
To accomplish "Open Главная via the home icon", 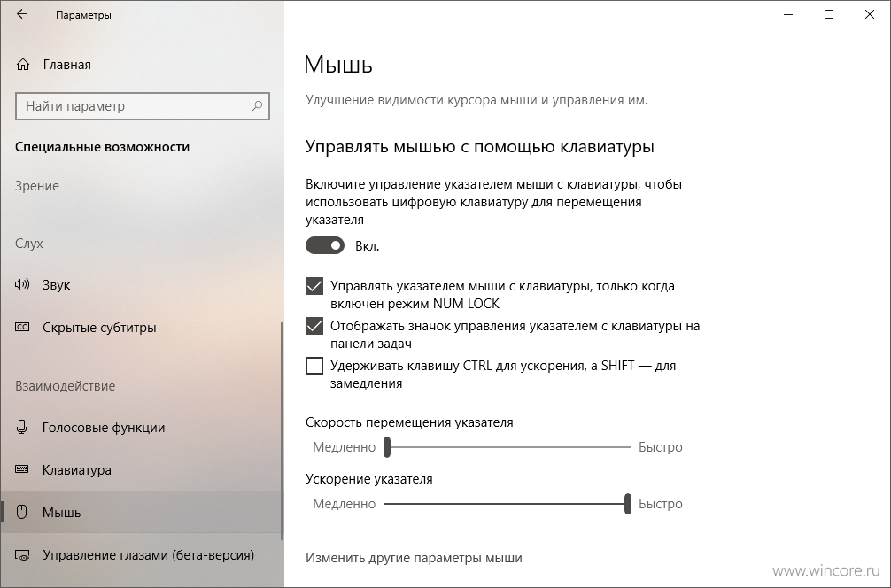I will pos(23,65).
